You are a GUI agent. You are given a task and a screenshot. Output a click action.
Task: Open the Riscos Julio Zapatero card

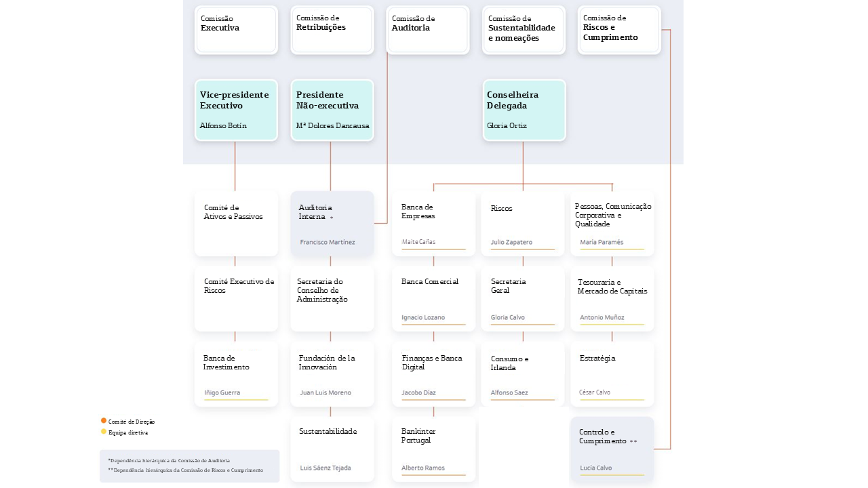(x=523, y=224)
